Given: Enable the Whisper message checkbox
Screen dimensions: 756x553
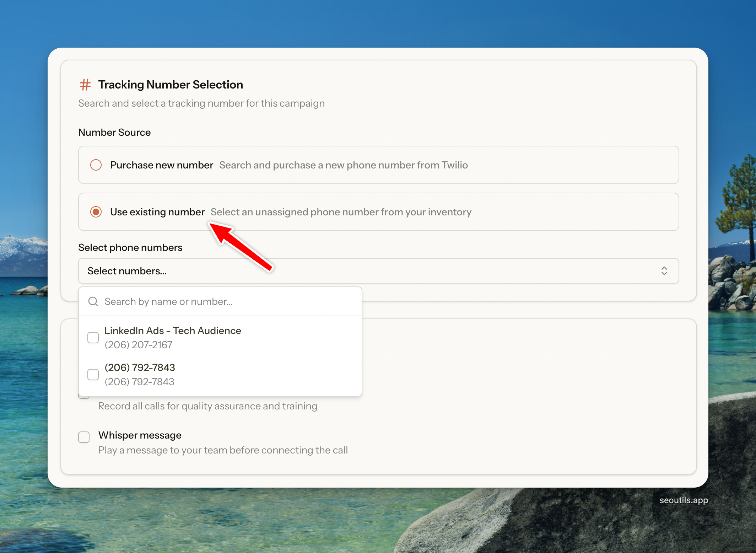Looking at the screenshot, I should [84, 437].
